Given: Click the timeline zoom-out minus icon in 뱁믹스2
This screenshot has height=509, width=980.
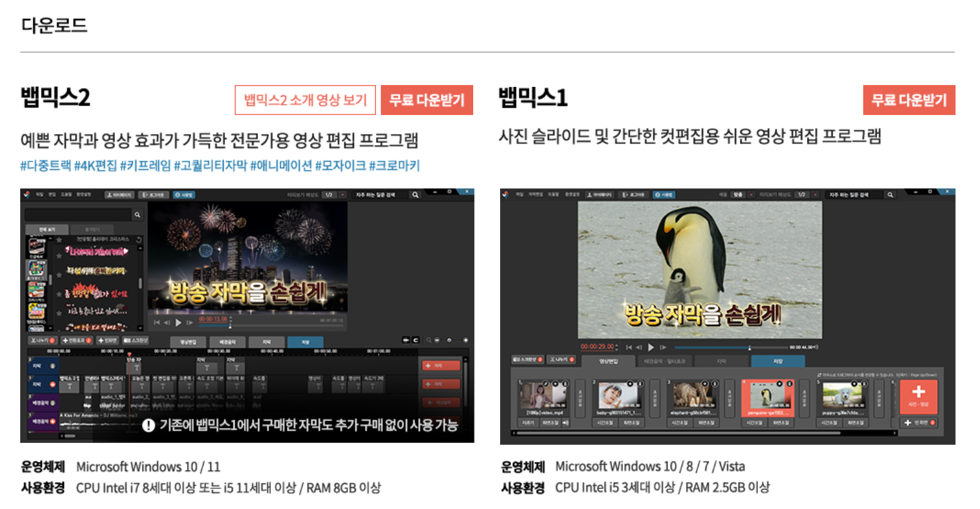Looking at the screenshot, I should click(437, 340).
